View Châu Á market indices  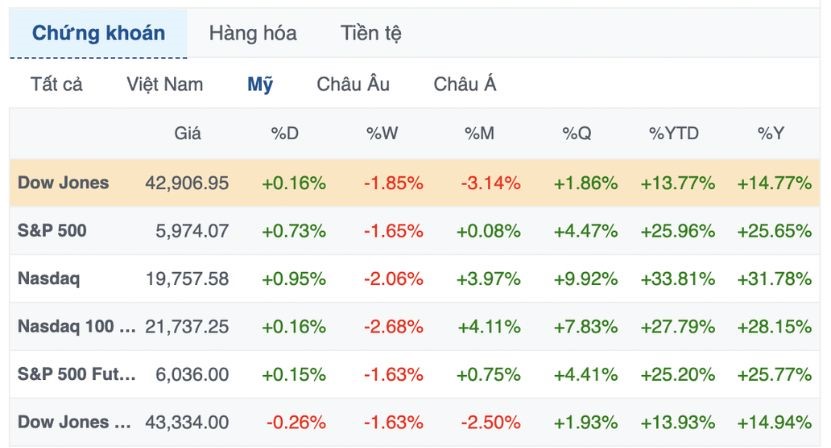[x=464, y=84]
